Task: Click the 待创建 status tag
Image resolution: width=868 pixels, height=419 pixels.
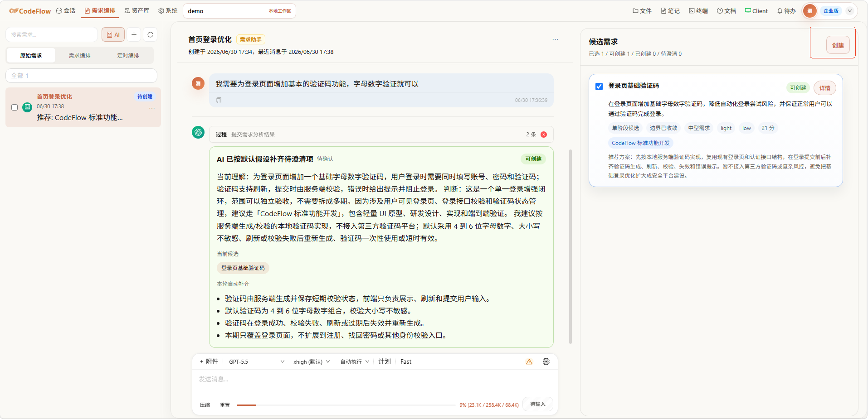Action: 145,96
